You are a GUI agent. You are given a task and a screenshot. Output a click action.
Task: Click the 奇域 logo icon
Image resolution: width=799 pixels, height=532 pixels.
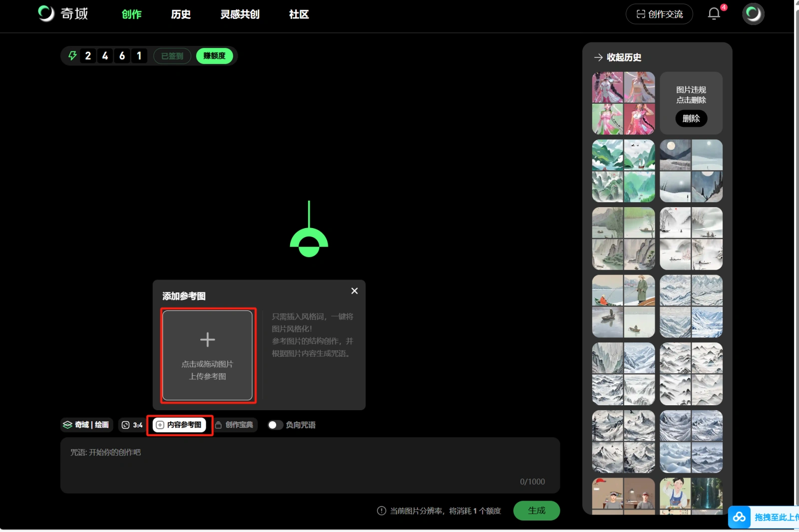(46, 13)
